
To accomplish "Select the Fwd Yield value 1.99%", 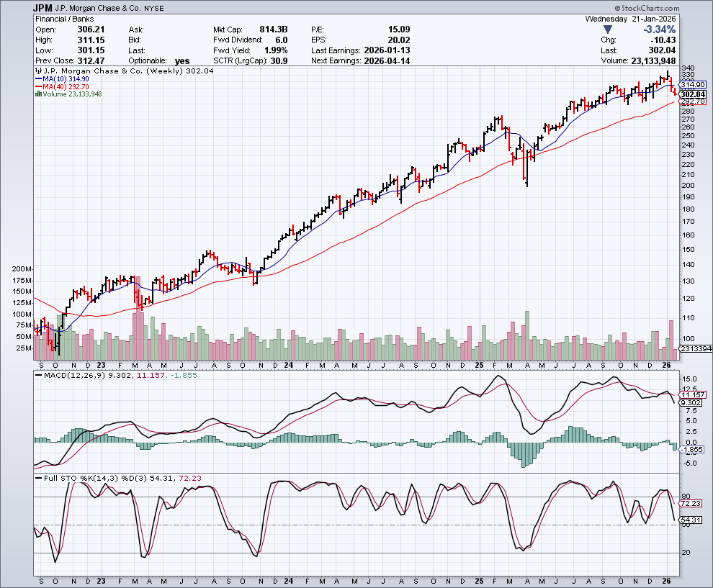I will point(276,50).
